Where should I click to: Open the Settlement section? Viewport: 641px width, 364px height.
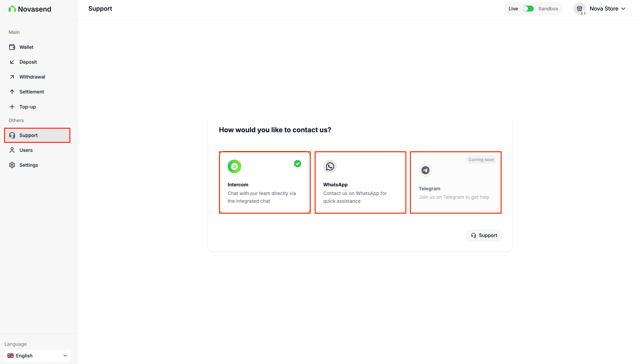pyautogui.click(x=32, y=92)
